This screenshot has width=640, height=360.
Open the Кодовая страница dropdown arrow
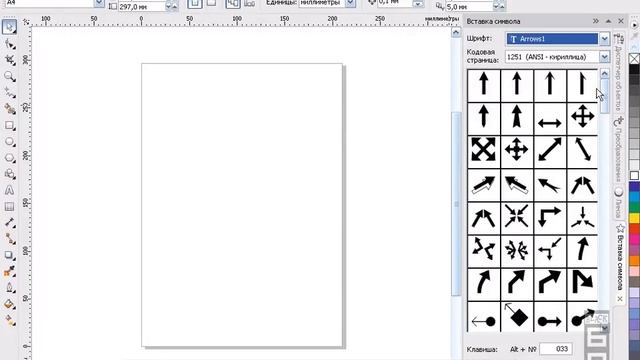(x=604, y=57)
